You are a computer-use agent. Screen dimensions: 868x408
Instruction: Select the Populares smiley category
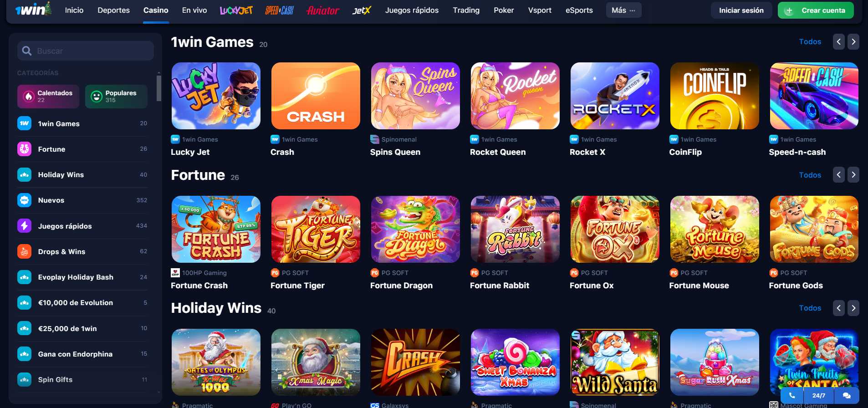(116, 96)
